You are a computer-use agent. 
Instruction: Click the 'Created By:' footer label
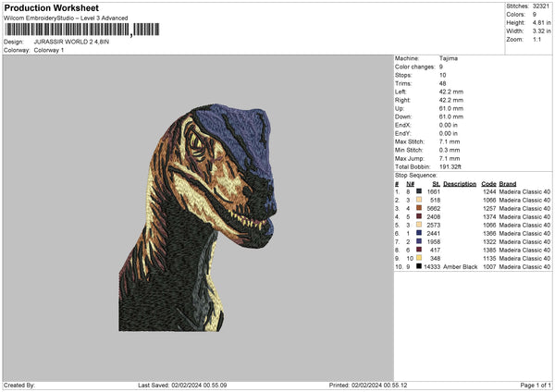[19, 385]
